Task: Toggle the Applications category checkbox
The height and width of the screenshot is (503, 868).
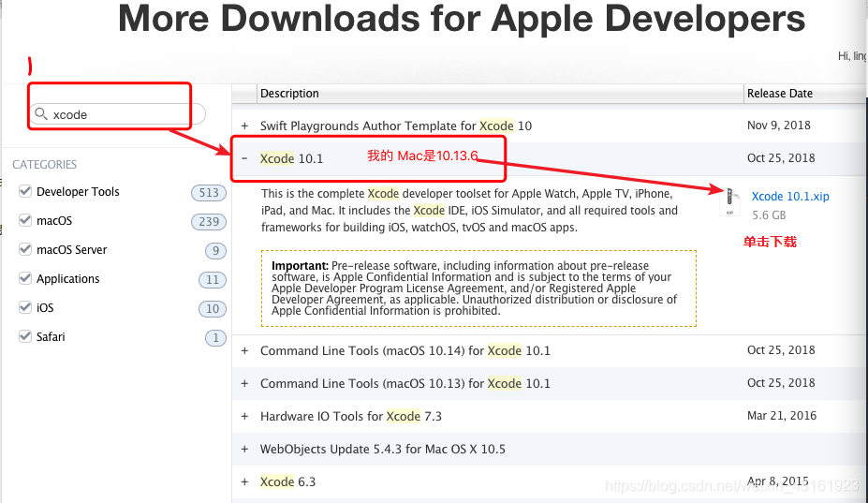Action: pos(25,278)
